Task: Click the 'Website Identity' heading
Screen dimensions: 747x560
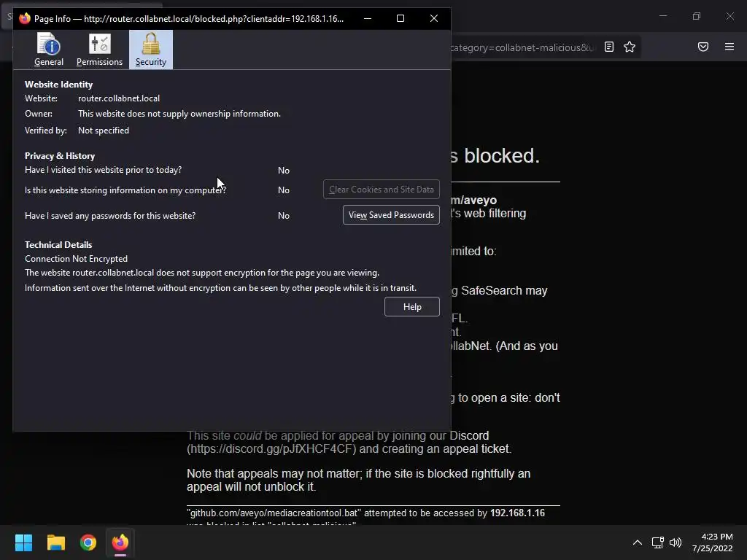Action: 58,85
